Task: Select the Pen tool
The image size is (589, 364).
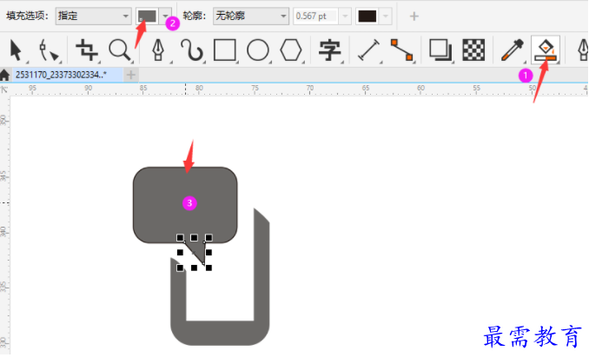Action: click(158, 50)
